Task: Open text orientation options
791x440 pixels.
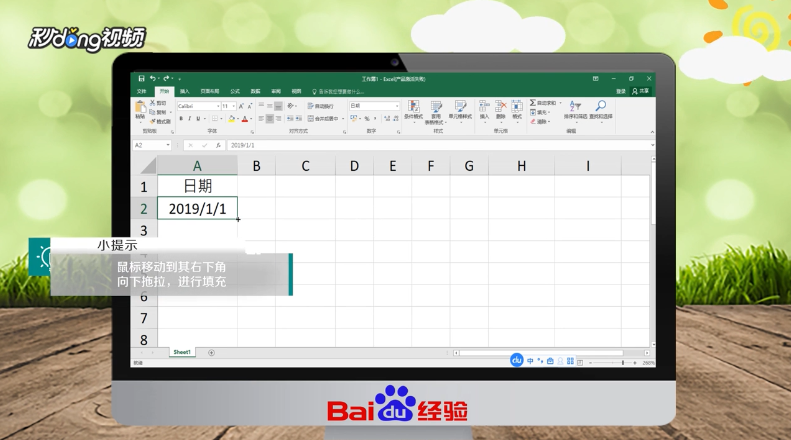Action: click(x=292, y=106)
